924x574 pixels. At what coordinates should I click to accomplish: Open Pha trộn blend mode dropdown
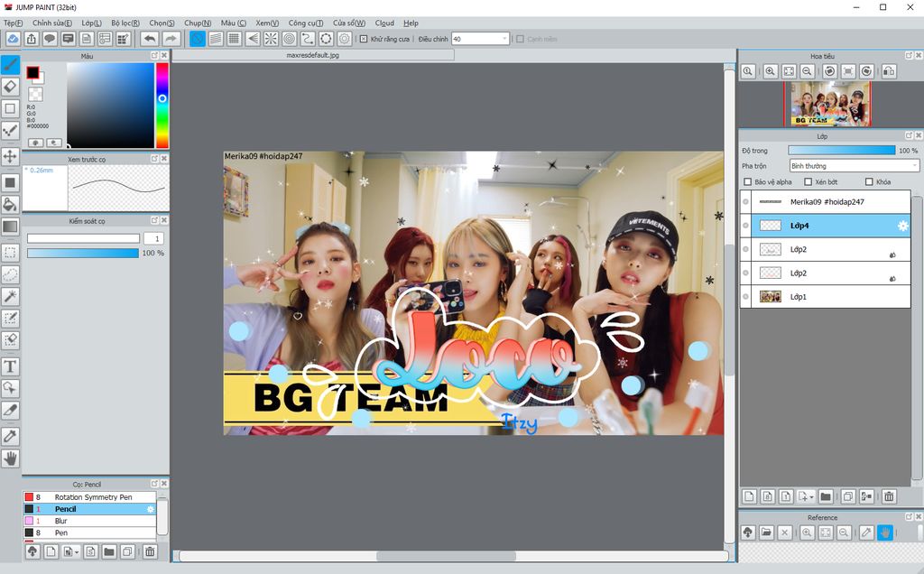pos(854,166)
